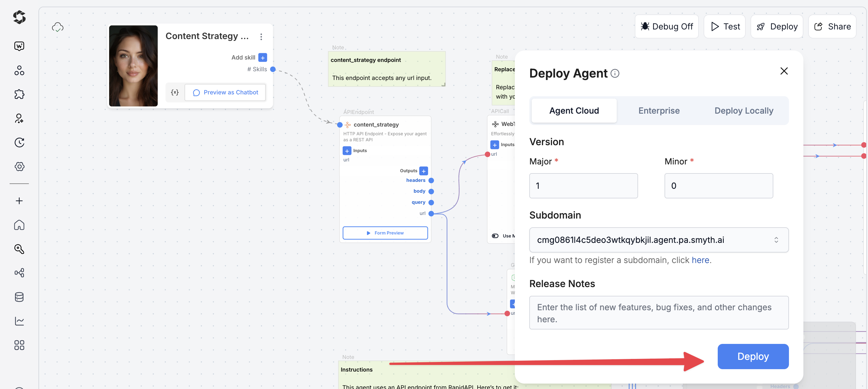Click the puzzle piece integrations icon
The image size is (868, 389).
19,94
